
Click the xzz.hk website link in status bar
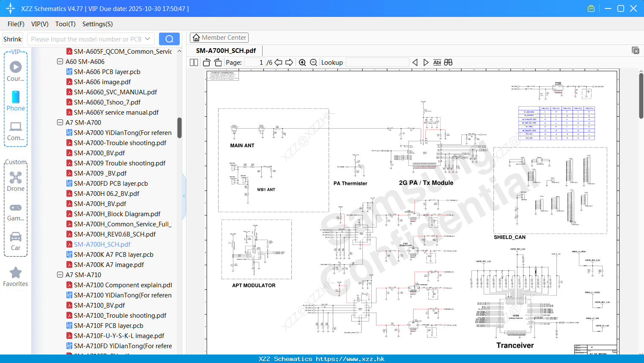(x=350, y=359)
